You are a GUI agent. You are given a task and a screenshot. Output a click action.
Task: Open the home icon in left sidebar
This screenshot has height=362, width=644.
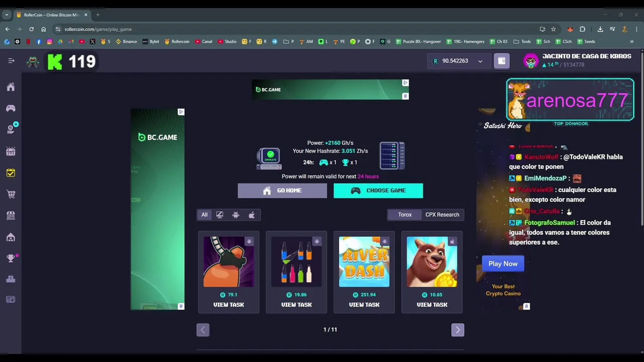click(11, 87)
